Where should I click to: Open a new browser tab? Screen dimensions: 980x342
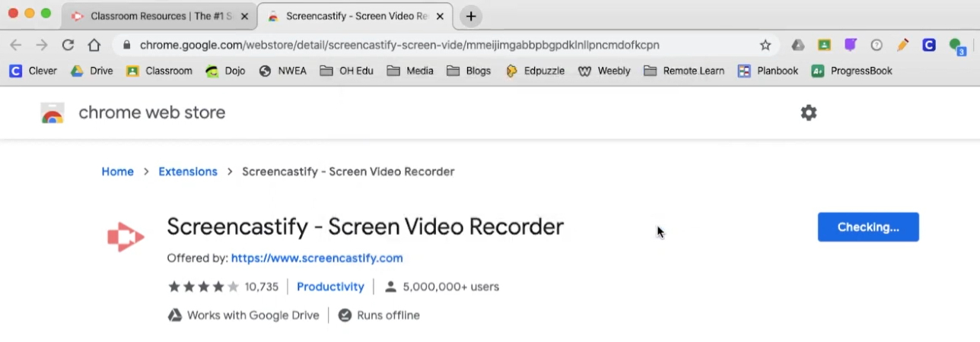(471, 16)
